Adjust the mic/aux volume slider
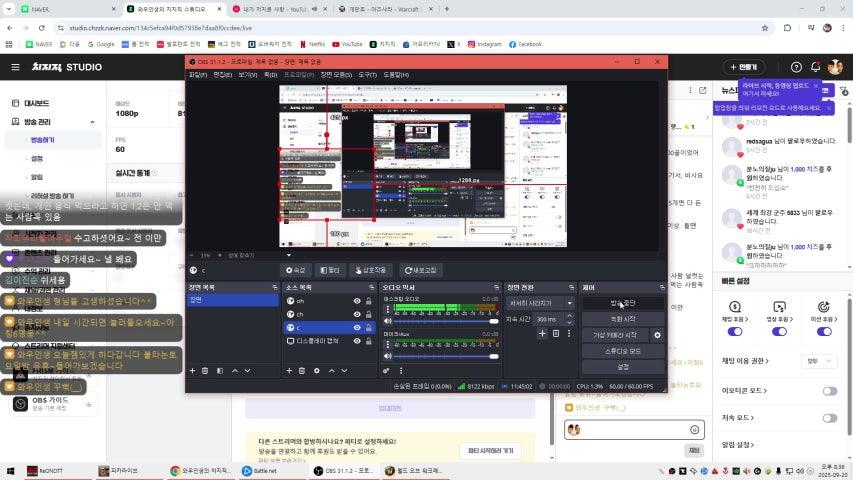Viewport: 853px width, 480px height. pos(446,356)
